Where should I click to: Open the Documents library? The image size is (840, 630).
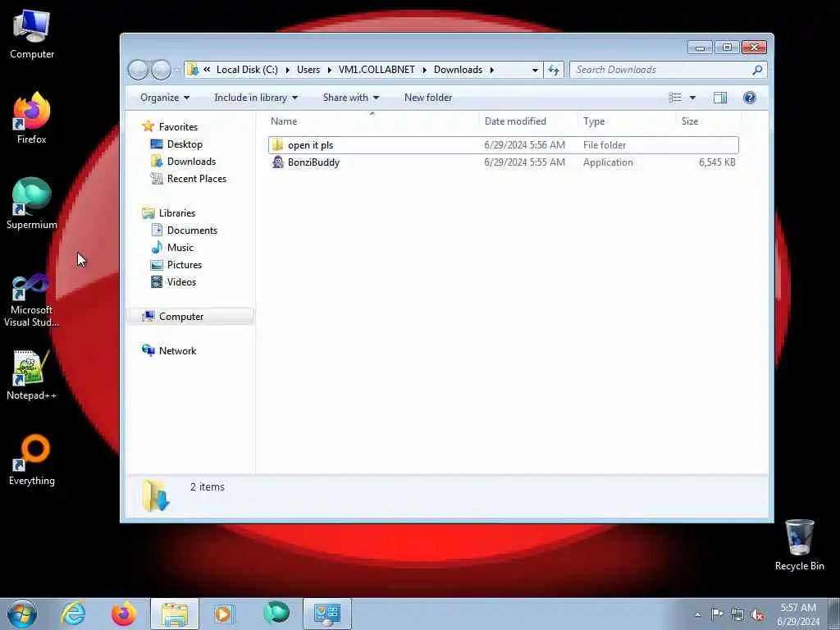pyautogui.click(x=192, y=231)
